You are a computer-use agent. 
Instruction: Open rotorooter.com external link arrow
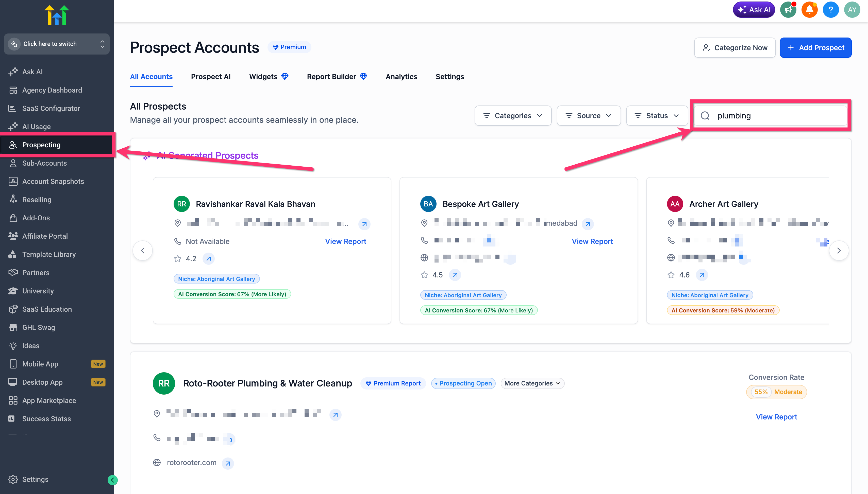coord(228,463)
